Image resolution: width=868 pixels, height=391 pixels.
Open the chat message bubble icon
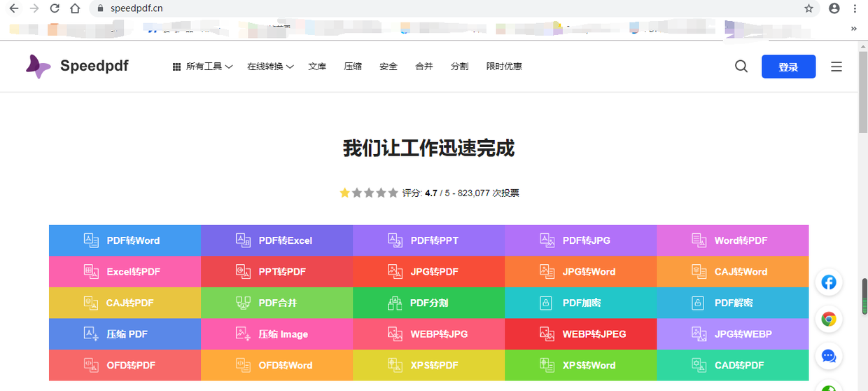click(x=829, y=356)
